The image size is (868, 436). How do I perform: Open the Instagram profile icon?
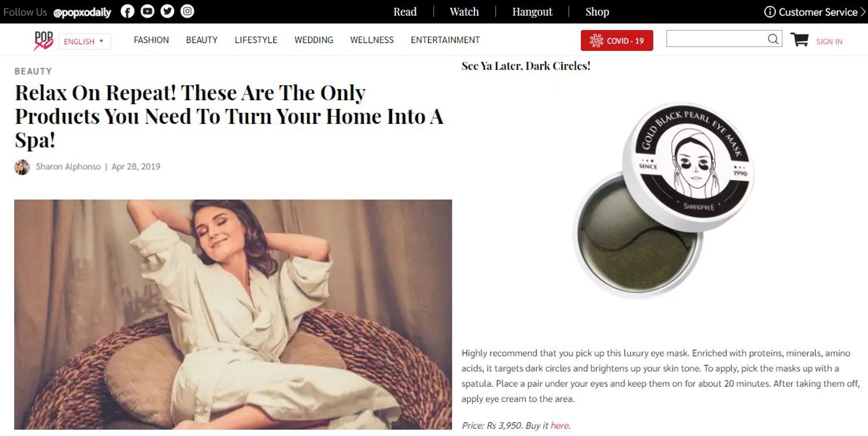click(187, 11)
